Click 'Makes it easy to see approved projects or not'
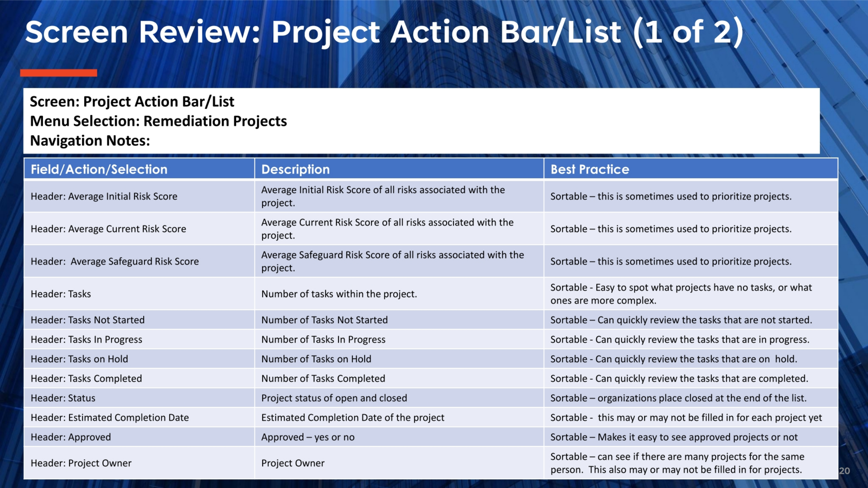Screen dimensions: 868x488 tap(698, 437)
